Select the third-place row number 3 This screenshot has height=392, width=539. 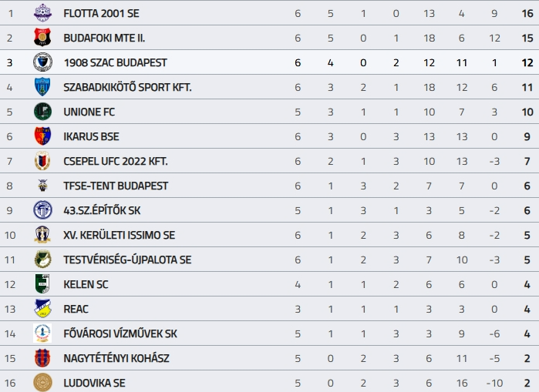point(11,62)
